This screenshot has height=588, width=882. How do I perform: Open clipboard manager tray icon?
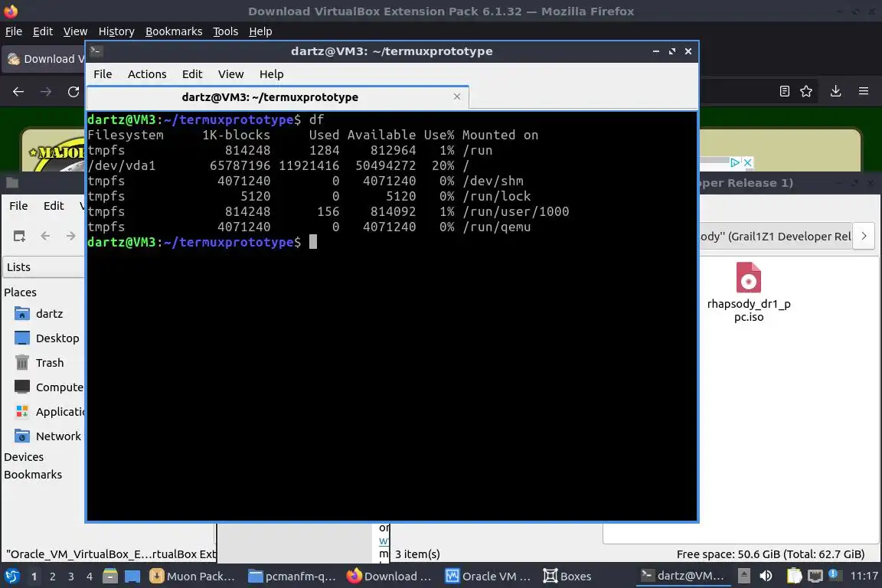point(794,576)
